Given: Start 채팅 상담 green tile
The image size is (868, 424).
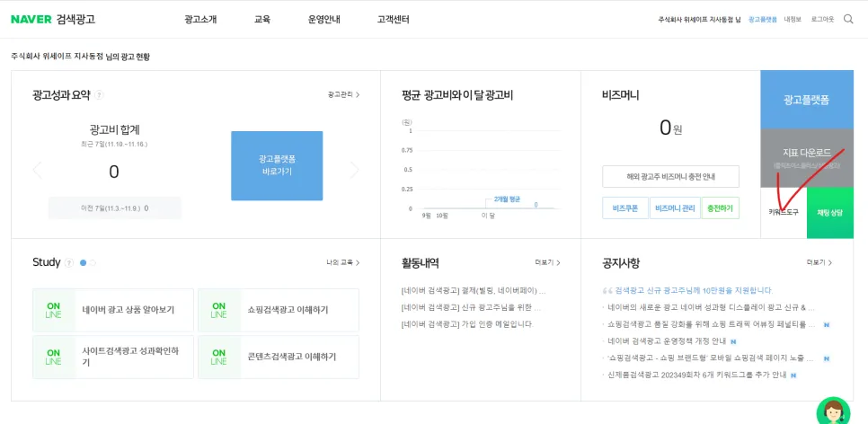Looking at the screenshot, I should [829, 213].
